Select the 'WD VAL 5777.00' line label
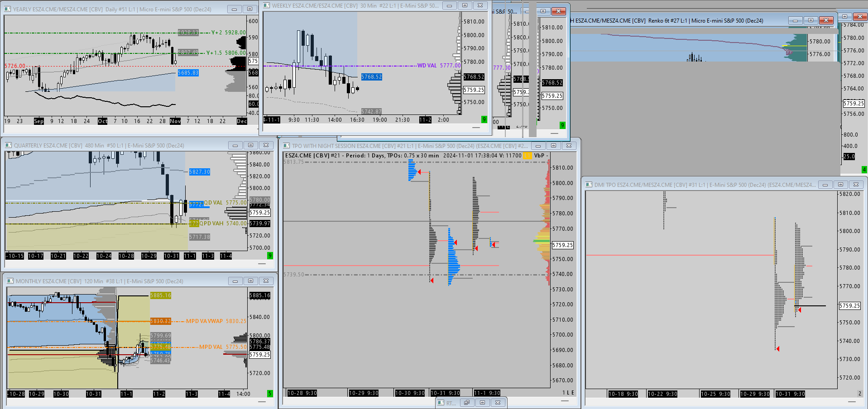868x409 pixels. pos(439,66)
